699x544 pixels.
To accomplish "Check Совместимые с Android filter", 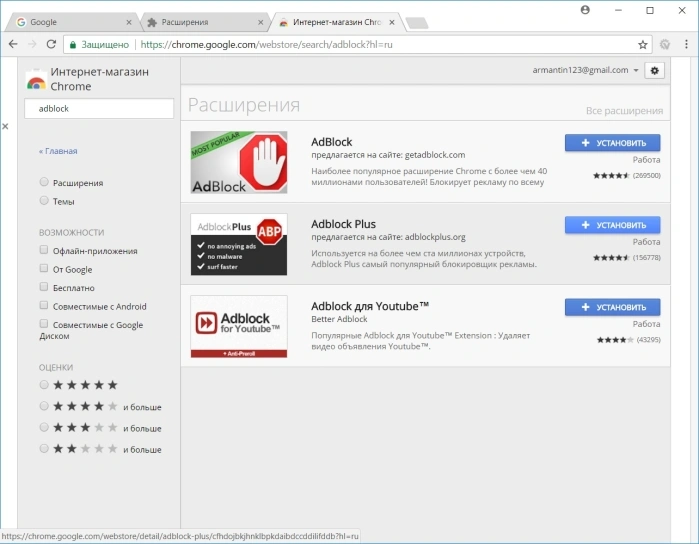I will tap(44, 305).
